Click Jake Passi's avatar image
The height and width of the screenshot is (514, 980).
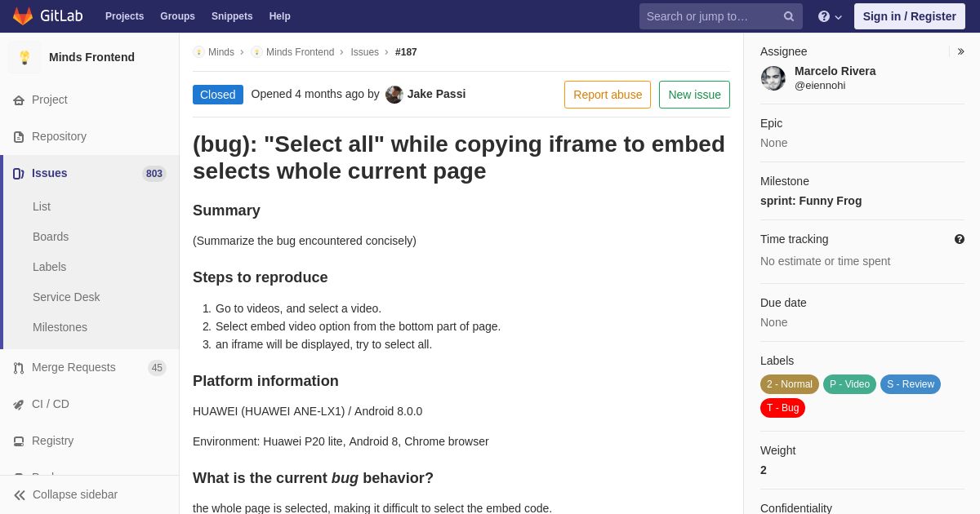pos(394,95)
